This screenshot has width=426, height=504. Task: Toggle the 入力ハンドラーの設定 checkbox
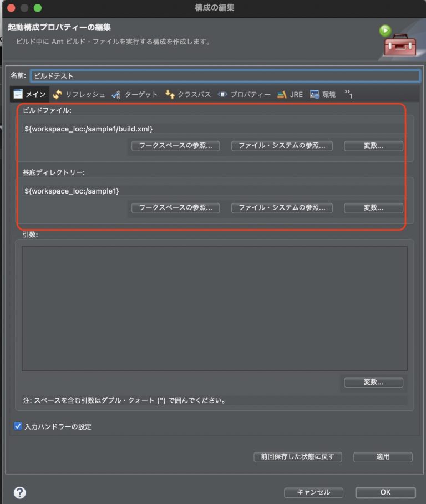coord(18,426)
